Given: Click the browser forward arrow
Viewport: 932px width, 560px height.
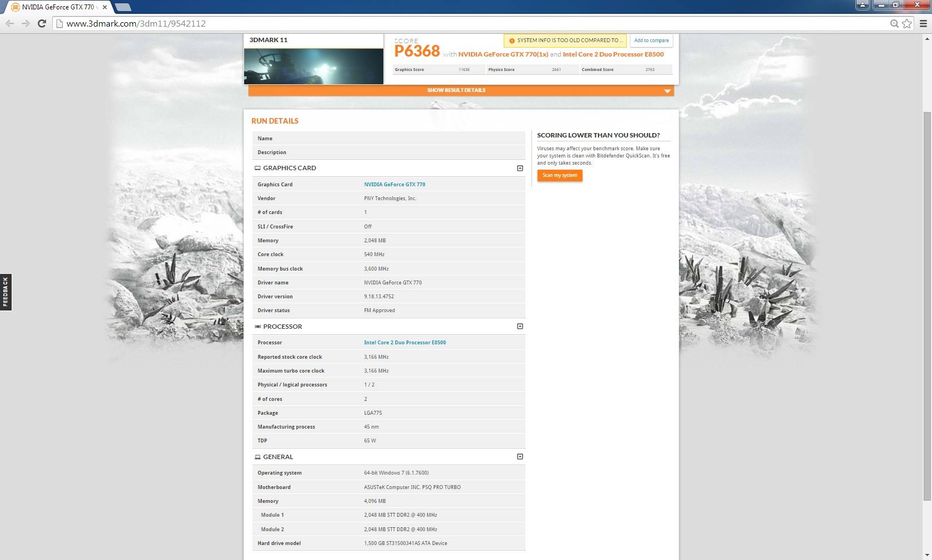Looking at the screenshot, I should click(26, 23).
